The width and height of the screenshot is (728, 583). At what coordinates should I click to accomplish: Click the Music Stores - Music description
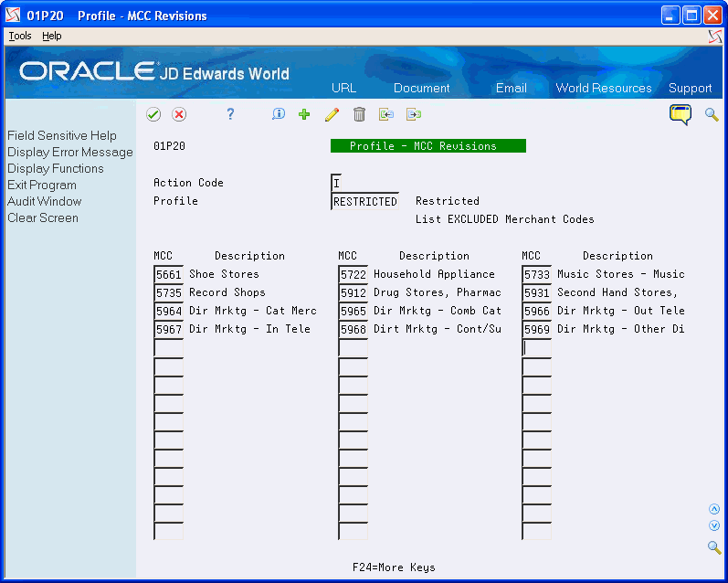621,274
